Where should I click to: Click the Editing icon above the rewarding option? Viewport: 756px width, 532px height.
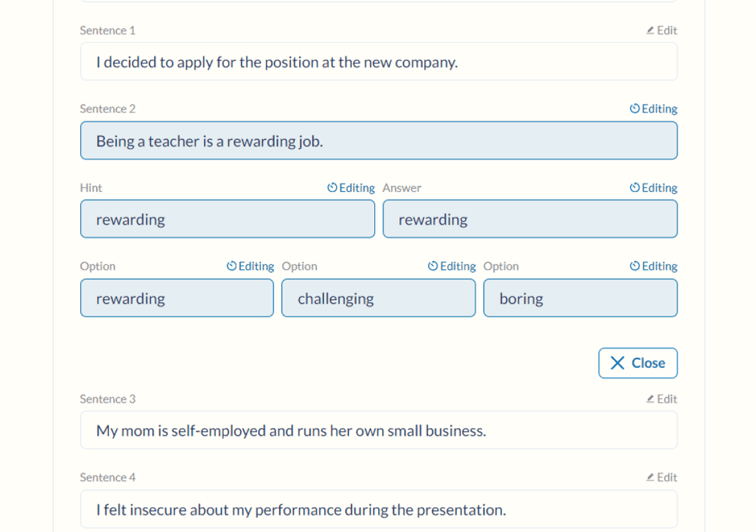[230, 265]
